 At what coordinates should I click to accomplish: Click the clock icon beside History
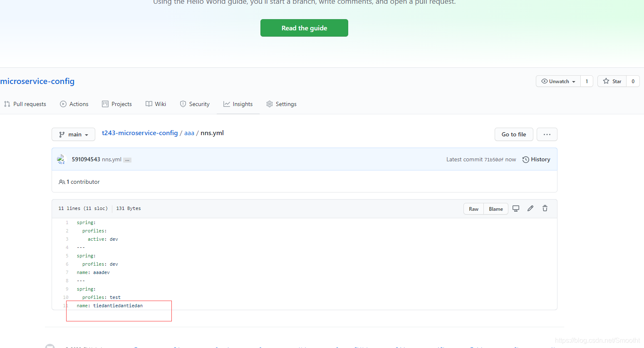pos(526,160)
